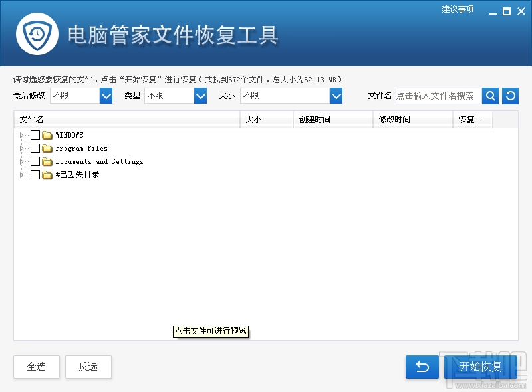Expand the #已丢失目录 tree node
The image size is (532, 392).
21,175
